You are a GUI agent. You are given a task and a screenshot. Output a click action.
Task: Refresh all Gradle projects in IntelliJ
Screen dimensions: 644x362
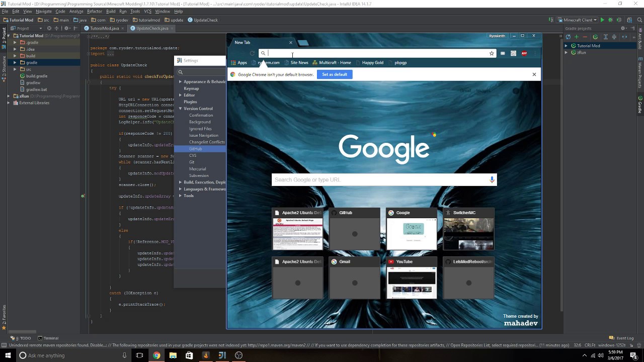pos(569,37)
